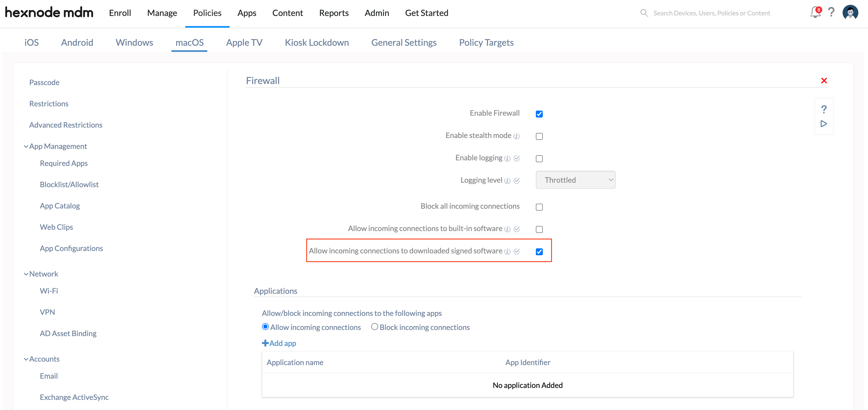This screenshot has height=410, width=868.
Task: Play the Firewall tutorial video icon
Action: (x=824, y=124)
